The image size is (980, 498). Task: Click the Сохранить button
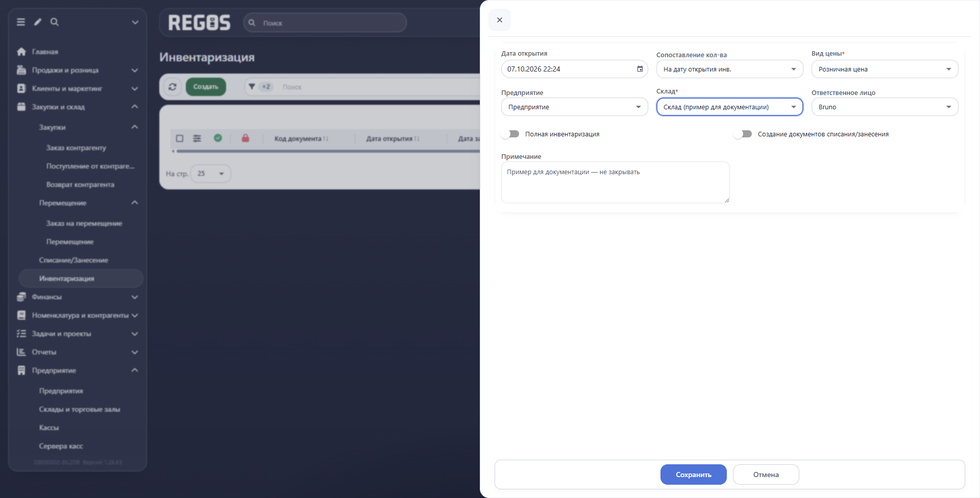(x=694, y=475)
